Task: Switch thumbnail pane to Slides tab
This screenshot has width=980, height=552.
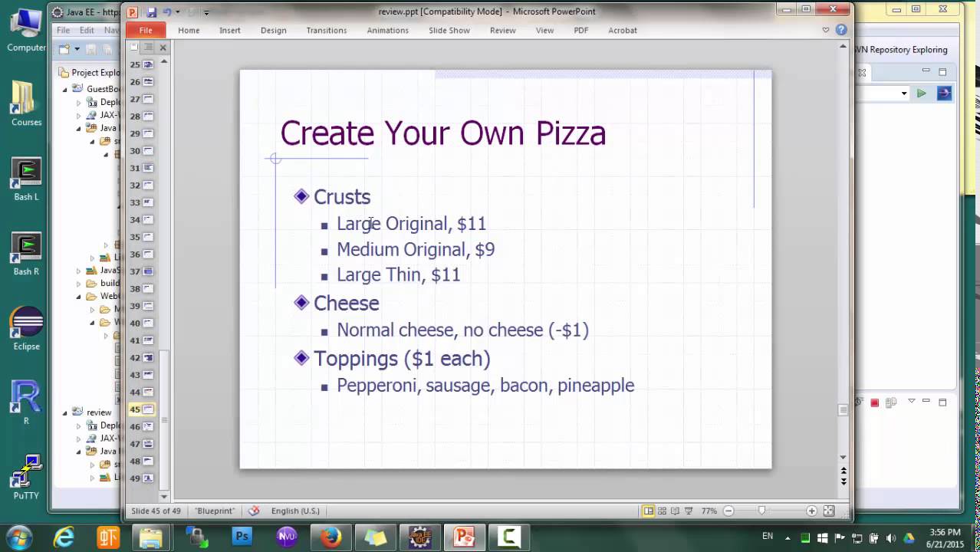Action: click(x=134, y=48)
